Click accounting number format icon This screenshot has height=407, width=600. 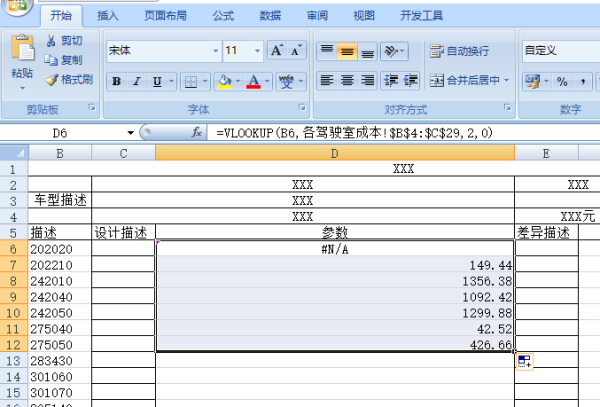532,81
